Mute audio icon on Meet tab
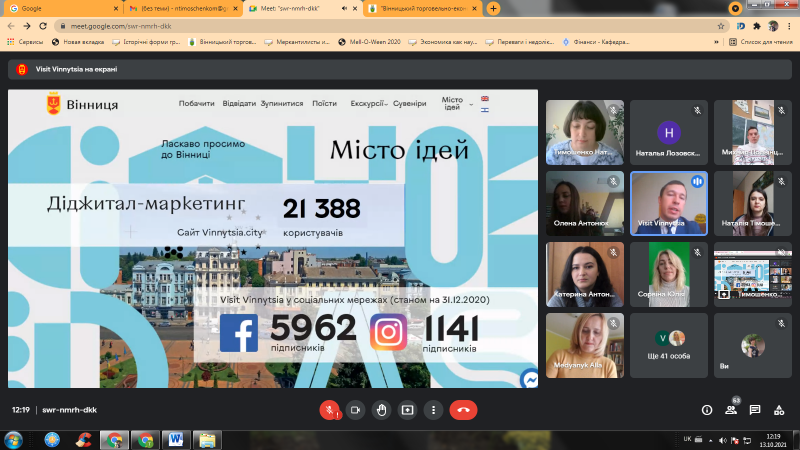This screenshot has height=450, width=800. (x=344, y=9)
